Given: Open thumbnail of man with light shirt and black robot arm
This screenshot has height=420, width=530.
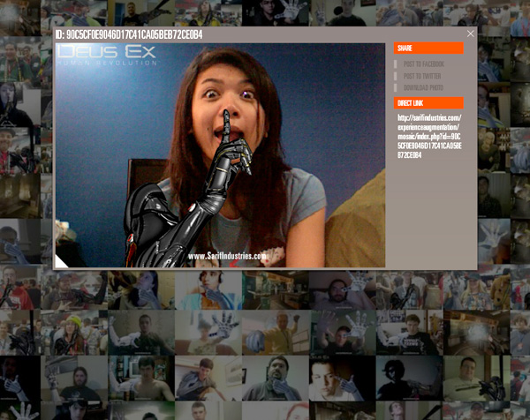Looking at the screenshot, I should click(x=477, y=379).
